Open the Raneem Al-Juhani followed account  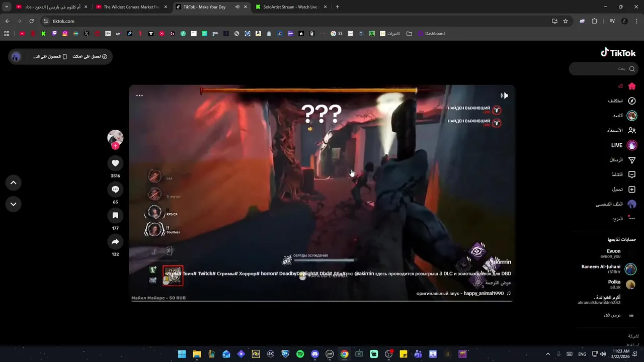(609, 269)
